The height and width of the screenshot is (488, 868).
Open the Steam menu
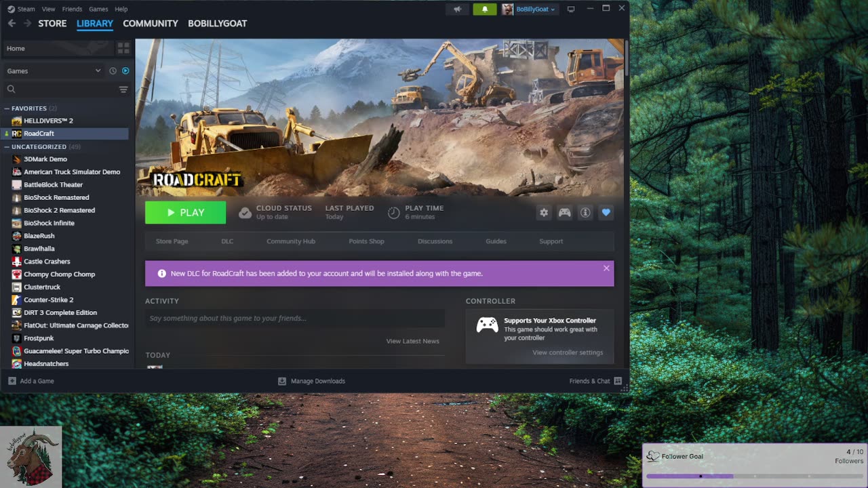click(x=26, y=9)
